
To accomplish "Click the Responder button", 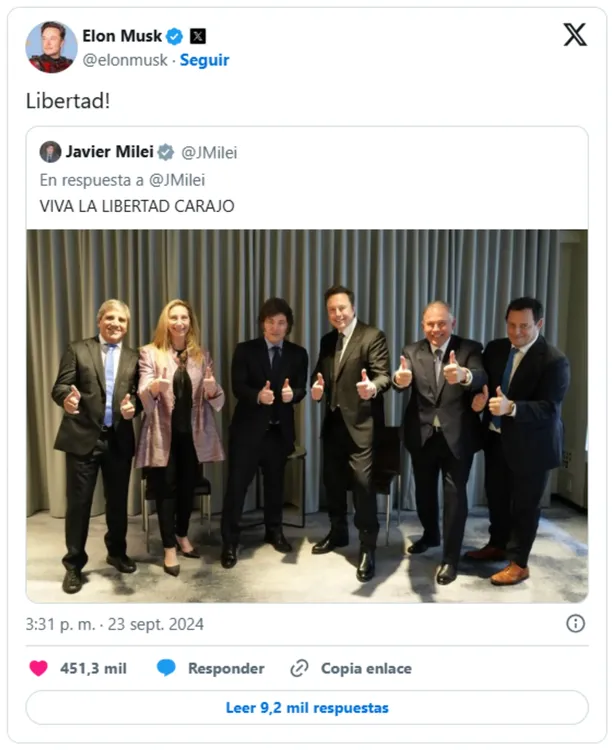I will coord(226,668).
